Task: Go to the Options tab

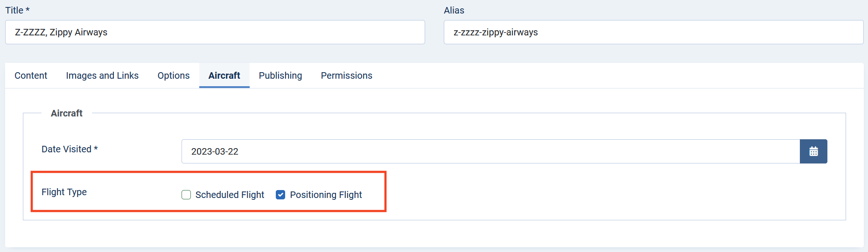Action: tap(174, 75)
